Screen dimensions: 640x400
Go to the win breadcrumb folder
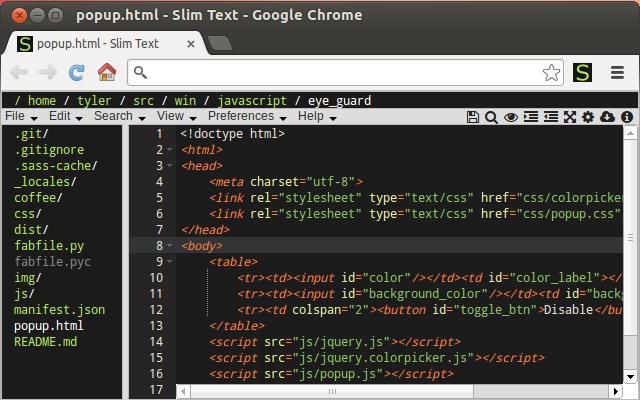[185, 100]
